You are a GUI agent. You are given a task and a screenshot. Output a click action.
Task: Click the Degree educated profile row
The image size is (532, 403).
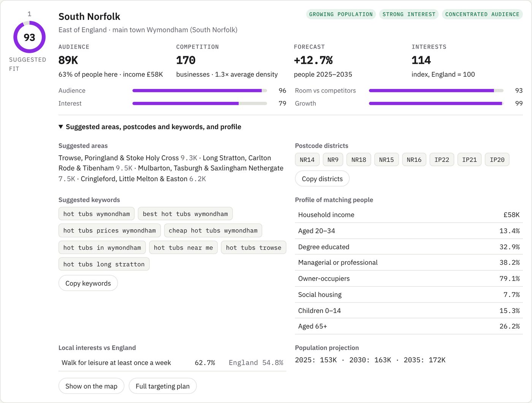click(409, 247)
